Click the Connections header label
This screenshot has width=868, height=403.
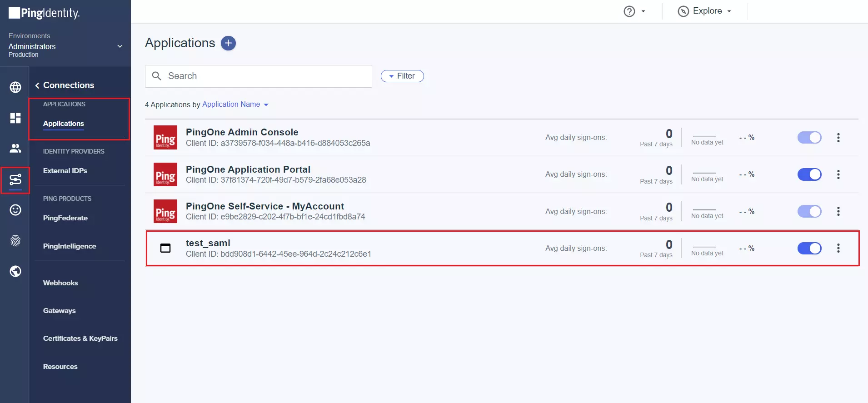69,85
